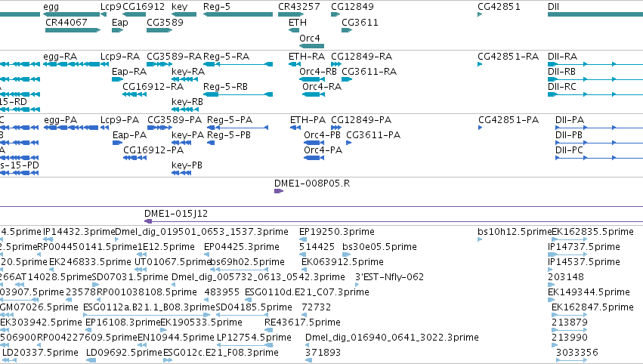
Task: Select the egg gene feature
Action: pos(71,14)
